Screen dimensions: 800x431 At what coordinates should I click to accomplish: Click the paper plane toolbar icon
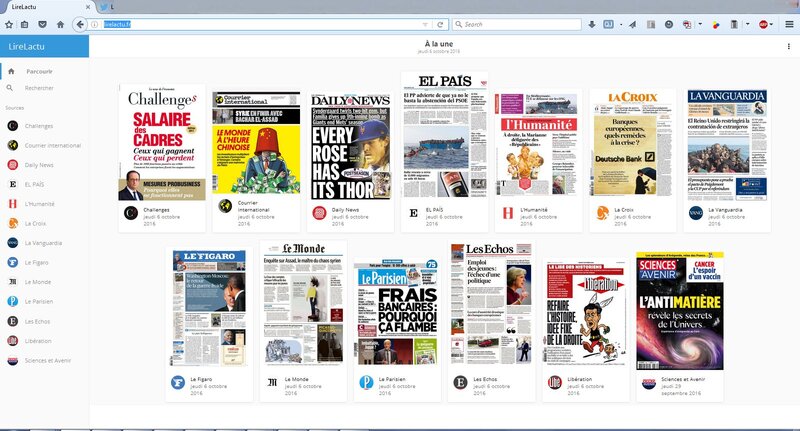point(633,24)
